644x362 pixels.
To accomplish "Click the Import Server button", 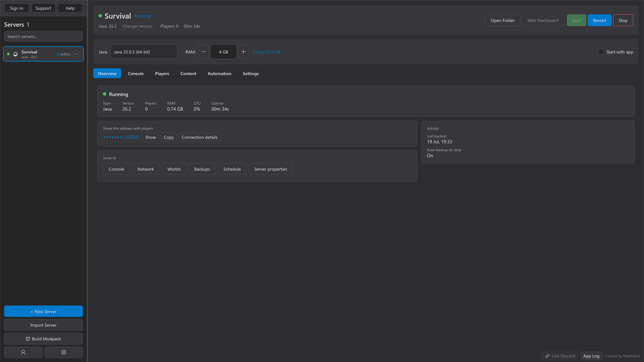I will [43, 325].
